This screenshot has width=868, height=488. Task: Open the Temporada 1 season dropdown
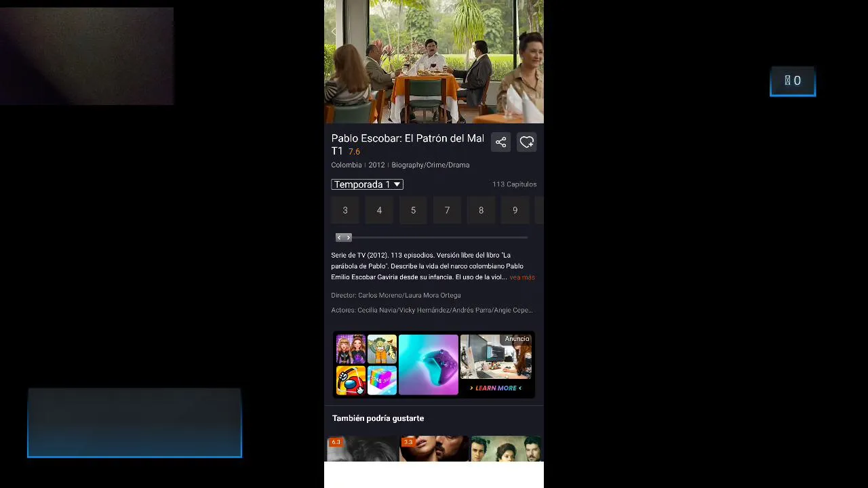click(367, 184)
